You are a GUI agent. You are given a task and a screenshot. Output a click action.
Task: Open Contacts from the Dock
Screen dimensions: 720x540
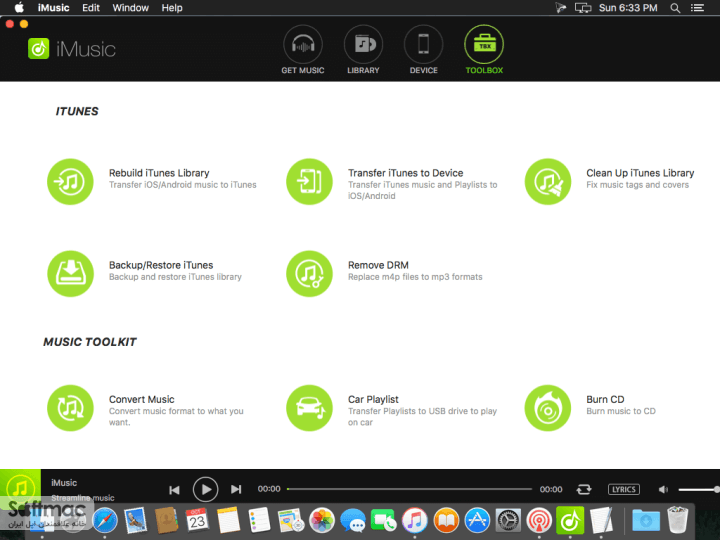coord(166,521)
